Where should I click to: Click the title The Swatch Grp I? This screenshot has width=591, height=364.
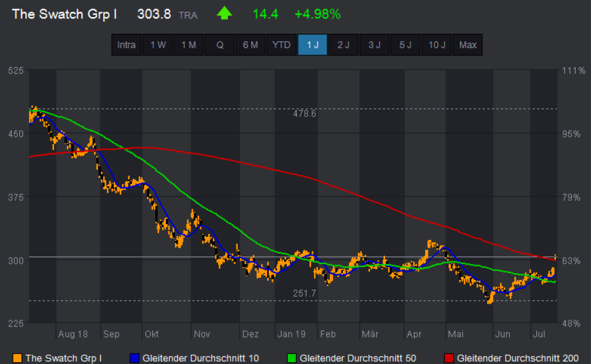coord(64,14)
